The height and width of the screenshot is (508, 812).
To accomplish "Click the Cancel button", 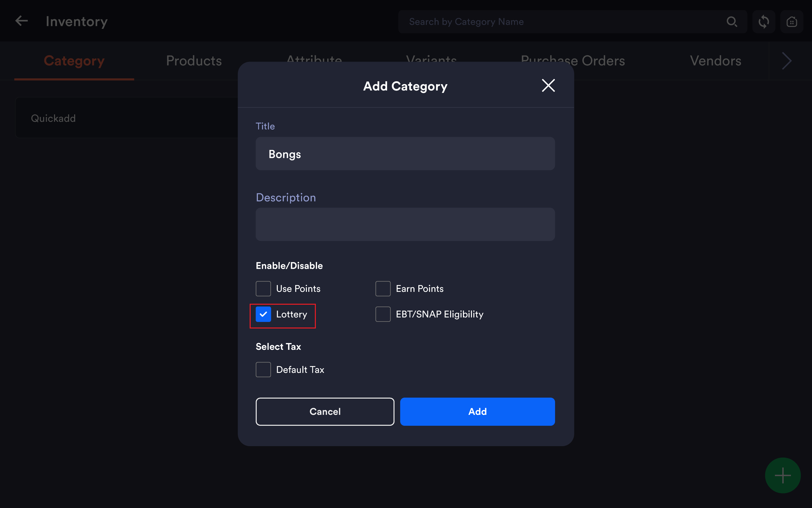I will point(325,412).
